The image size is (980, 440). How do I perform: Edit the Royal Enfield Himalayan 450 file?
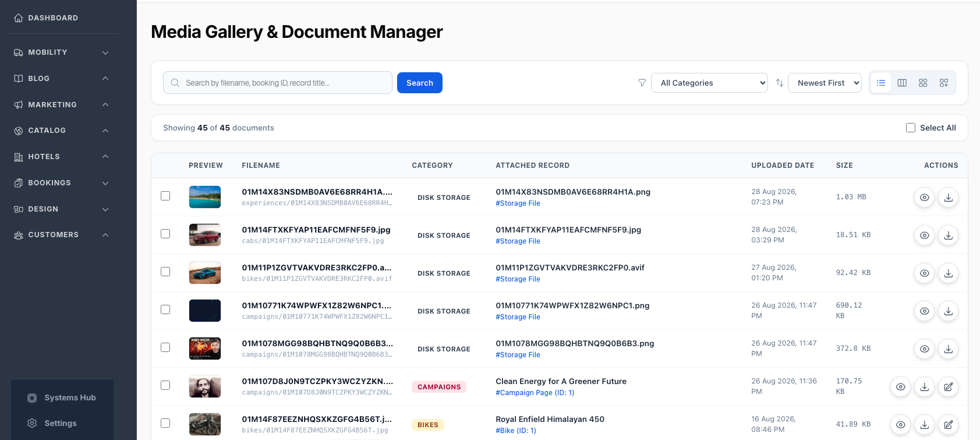click(x=949, y=425)
